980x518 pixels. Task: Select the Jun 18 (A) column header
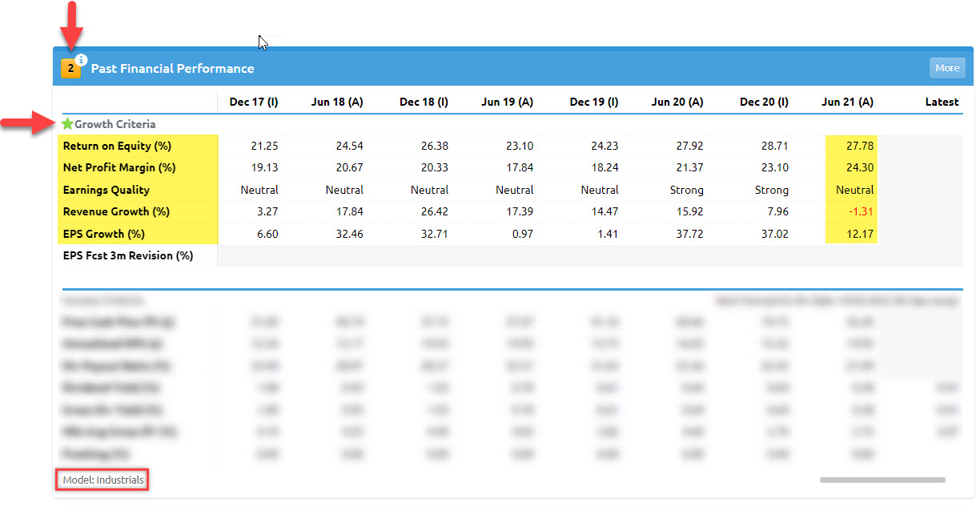click(337, 102)
